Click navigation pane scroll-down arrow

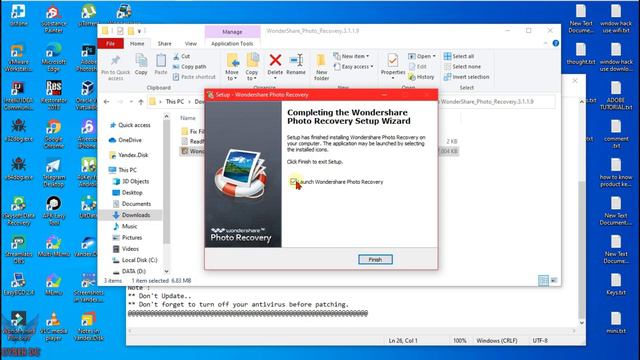point(167,271)
